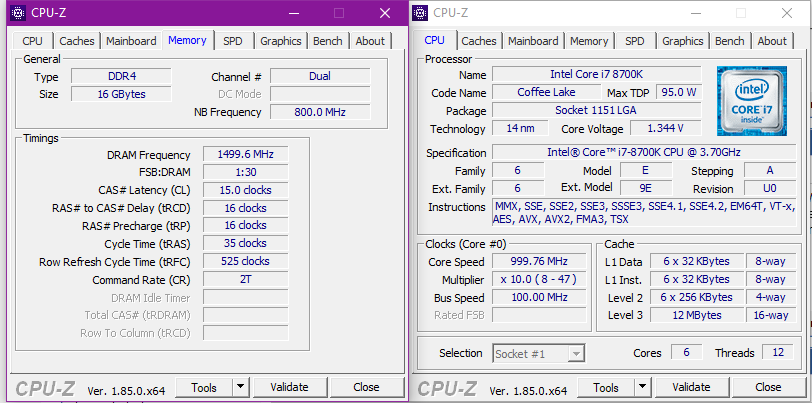This screenshot has height=403, width=812.
Task: Click Level 3 cache 12 MBytes value
Action: [697, 315]
